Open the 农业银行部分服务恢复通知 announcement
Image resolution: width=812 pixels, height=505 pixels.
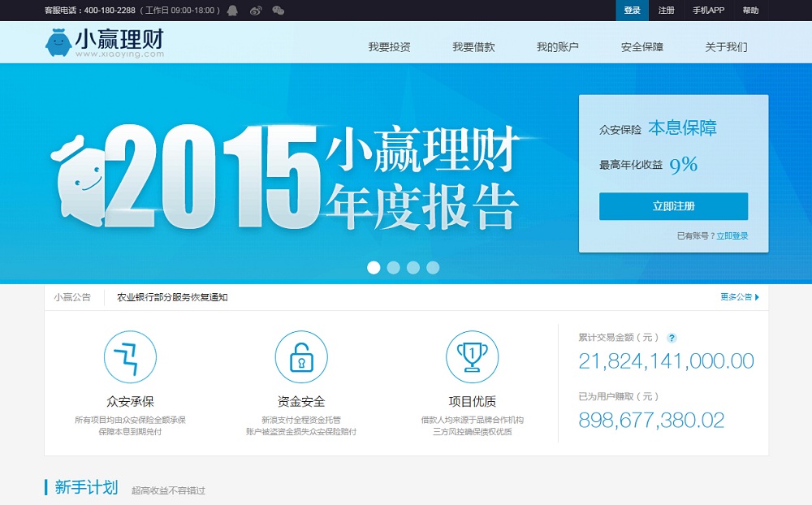coord(172,297)
